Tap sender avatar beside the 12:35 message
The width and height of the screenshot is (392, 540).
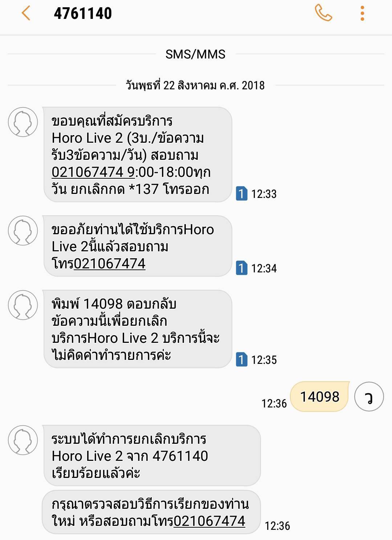[23, 305]
